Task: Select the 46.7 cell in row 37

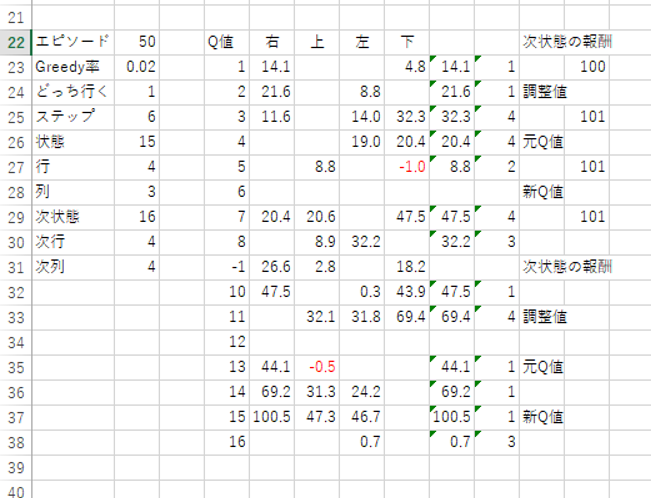Action: 362,417
